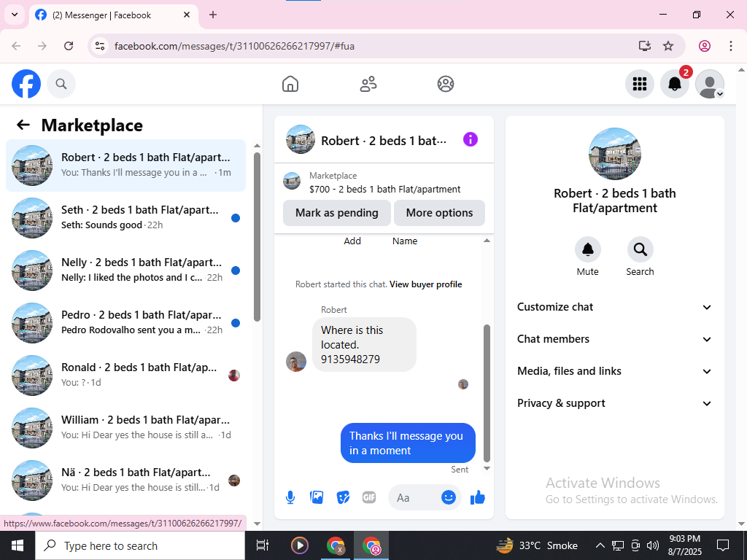Go back in browser history
This screenshot has width=747, height=560.
16,46
